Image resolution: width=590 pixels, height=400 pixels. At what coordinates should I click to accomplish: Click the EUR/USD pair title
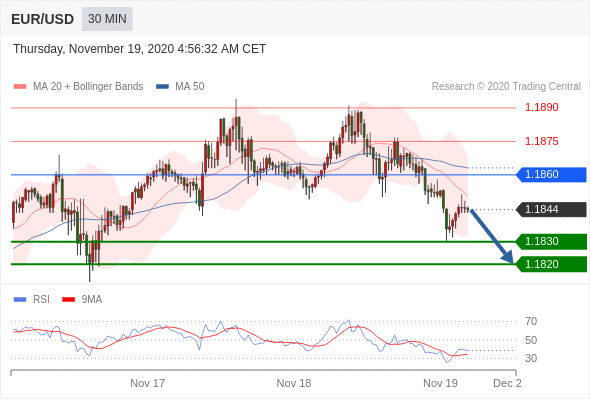click(43, 19)
